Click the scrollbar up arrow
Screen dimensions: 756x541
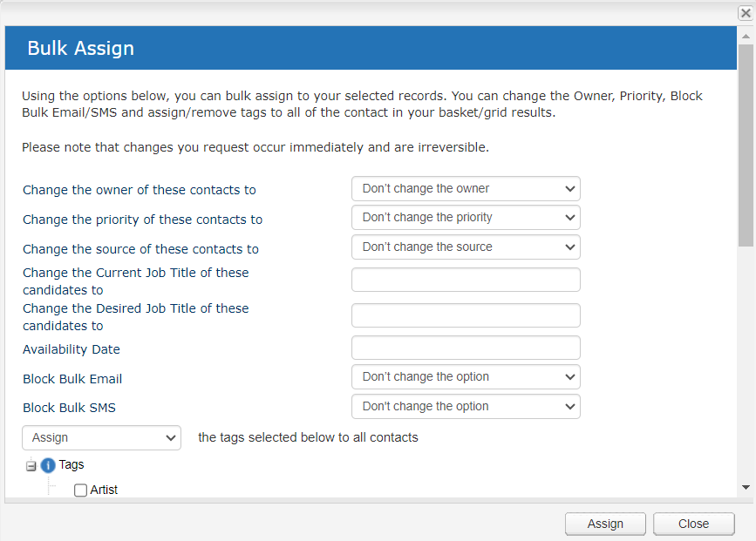pyautogui.click(x=746, y=36)
